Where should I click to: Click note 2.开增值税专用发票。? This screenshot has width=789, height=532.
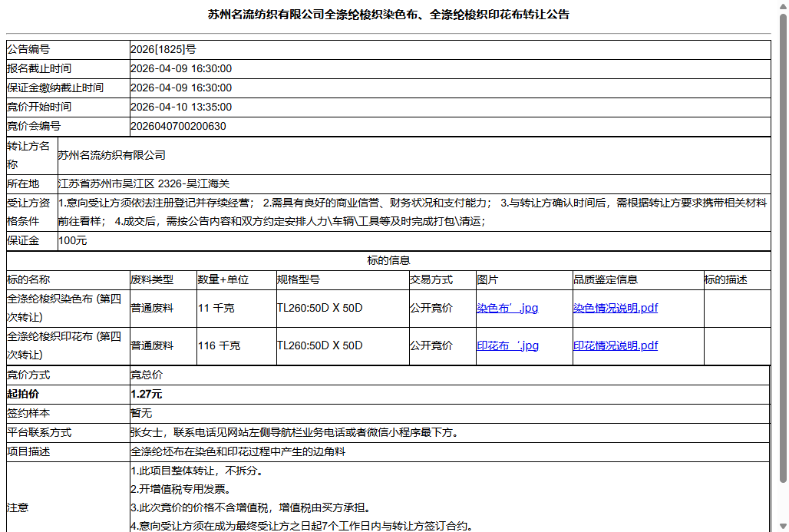pyautogui.click(x=181, y=489)
